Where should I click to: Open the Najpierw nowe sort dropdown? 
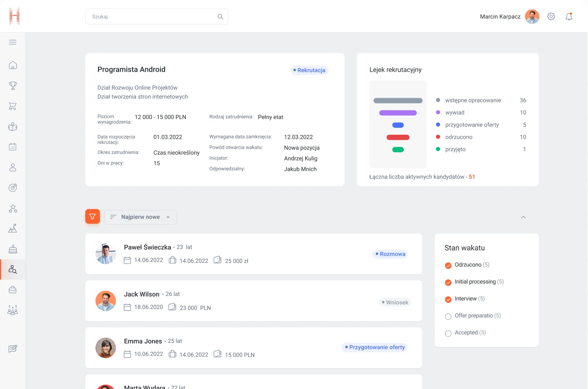coord(140,217)
